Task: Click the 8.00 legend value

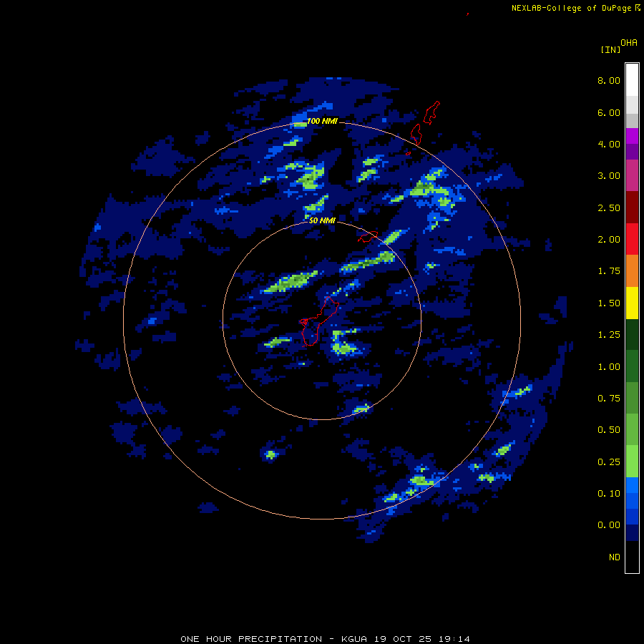Action: pyautogui.click(x=609, y=80)
